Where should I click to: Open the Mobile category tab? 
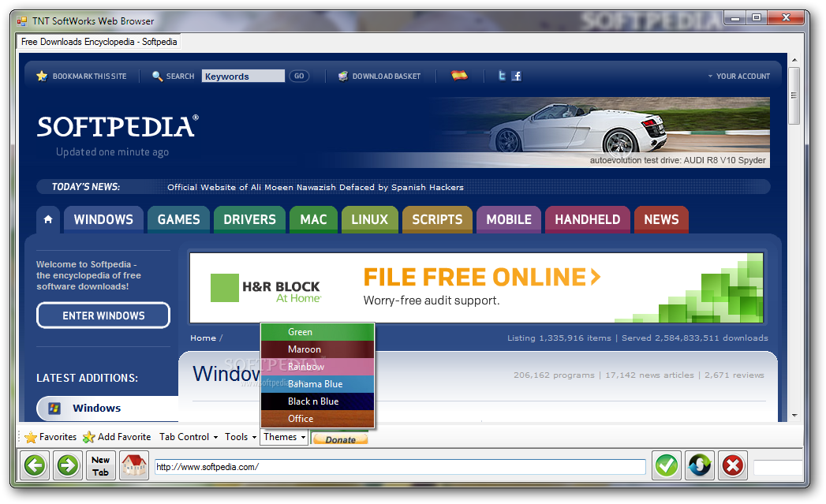[509, 219]
